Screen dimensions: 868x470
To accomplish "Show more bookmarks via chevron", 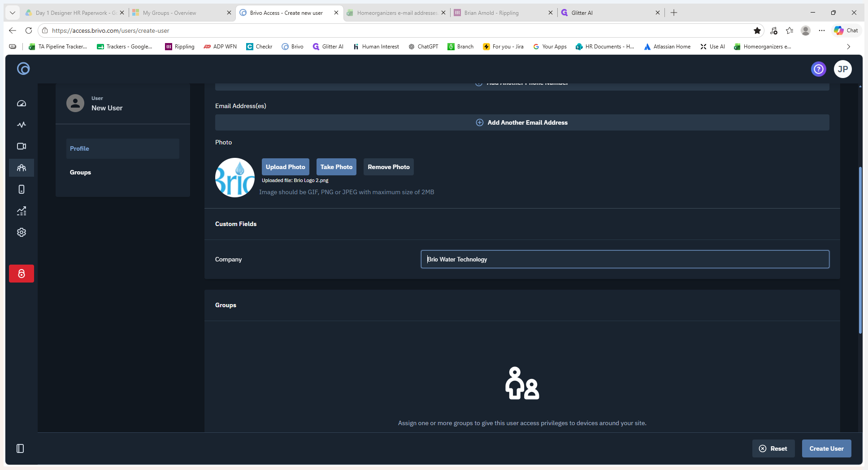I will tap(848, 47).
